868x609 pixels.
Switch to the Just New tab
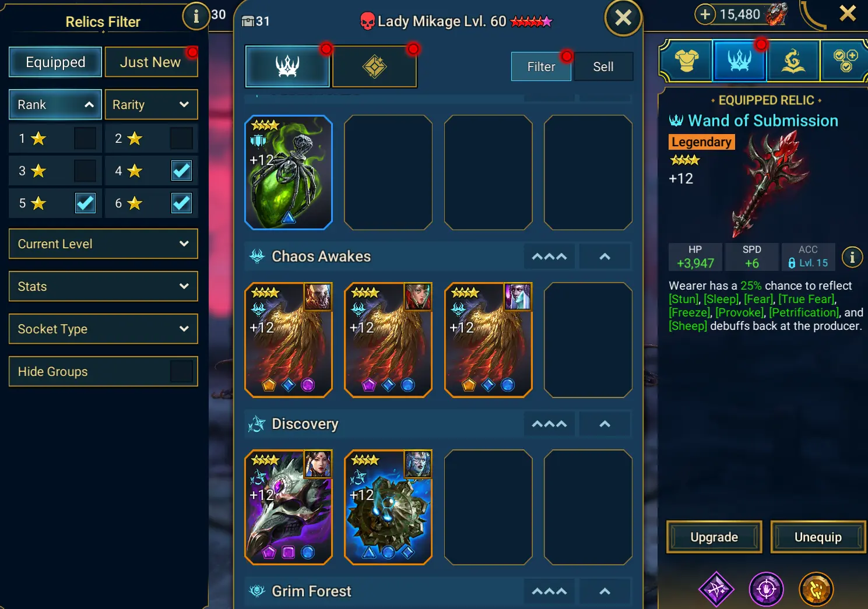tap(151, 62)
